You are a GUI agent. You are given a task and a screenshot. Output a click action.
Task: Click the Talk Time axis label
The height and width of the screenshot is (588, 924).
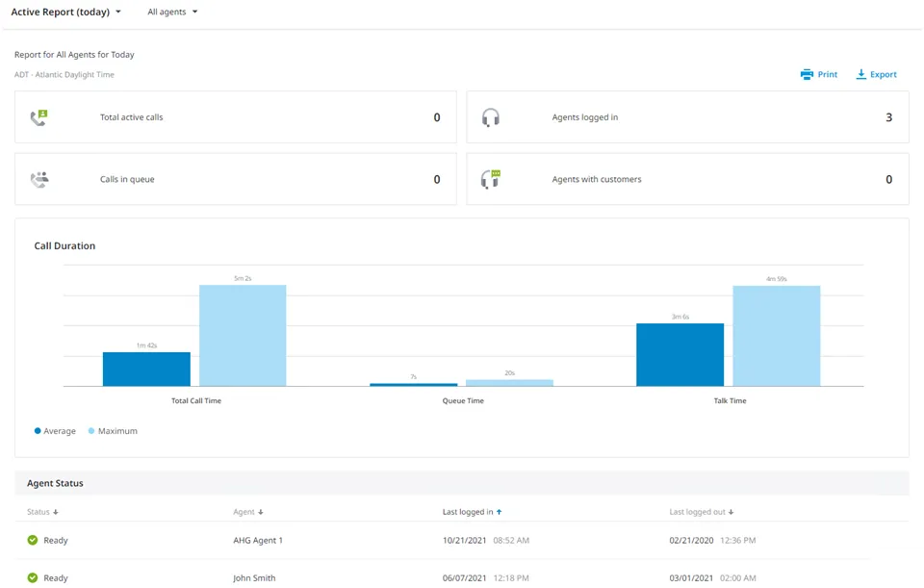click(x=731, y=400)
